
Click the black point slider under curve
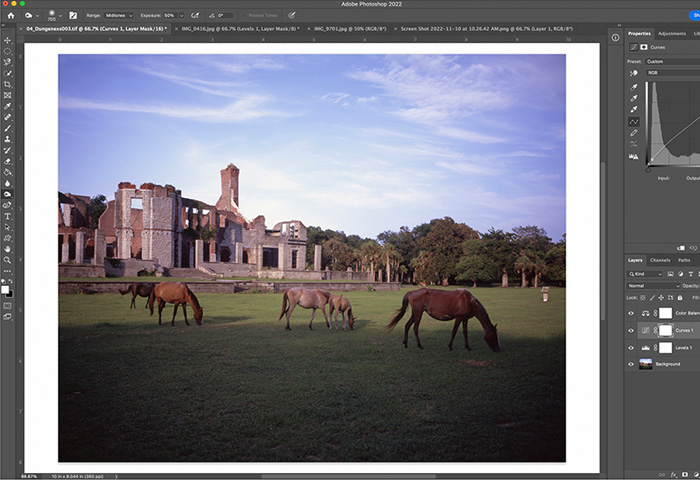point(648,169)
